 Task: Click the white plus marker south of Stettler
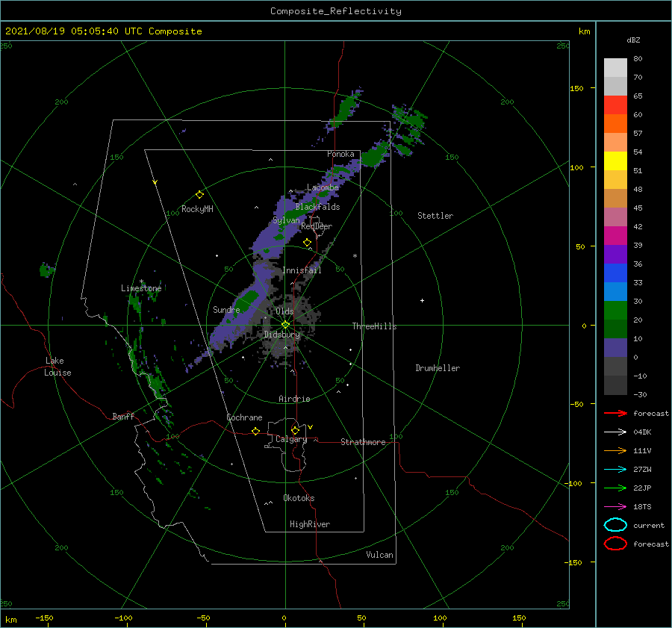[x=422, y=300]
